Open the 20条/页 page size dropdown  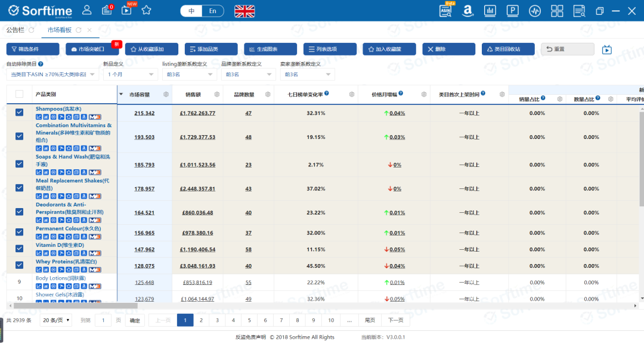click(56, 320)
